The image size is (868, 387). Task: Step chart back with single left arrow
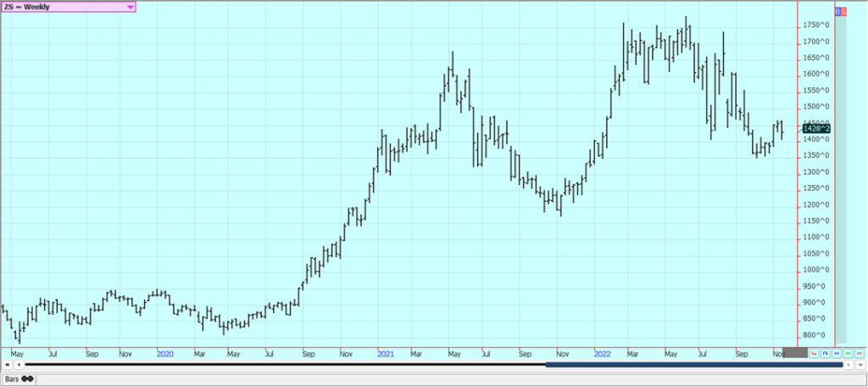[19, 365]
